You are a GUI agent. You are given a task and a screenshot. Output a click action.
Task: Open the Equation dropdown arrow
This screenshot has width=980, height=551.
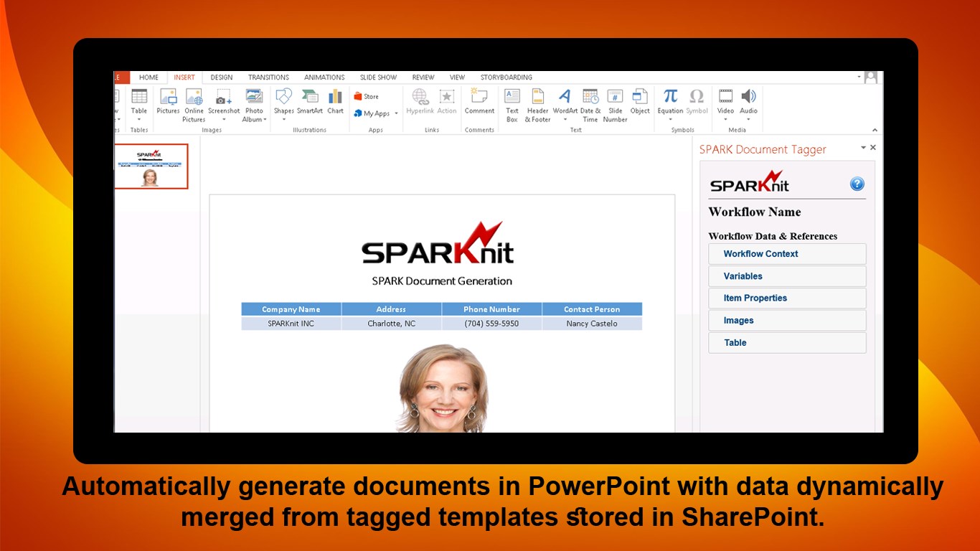[x=670, y=120]
